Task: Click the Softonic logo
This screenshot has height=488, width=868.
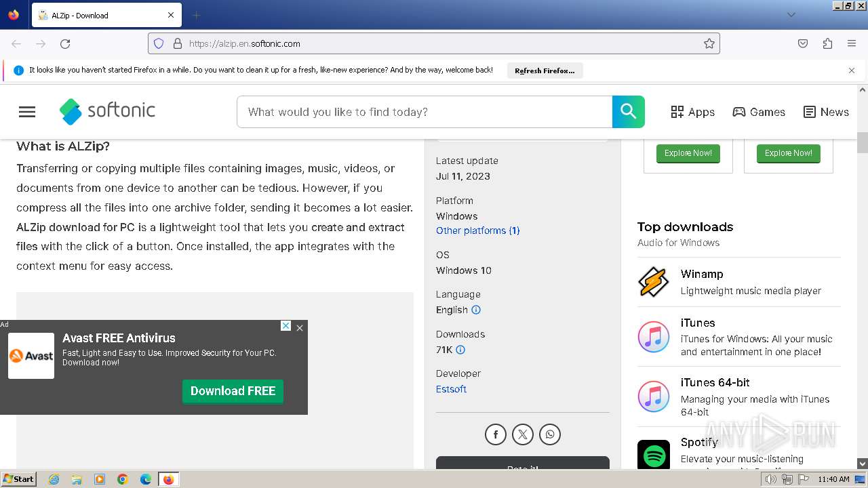Action: [x=107, y=111]
